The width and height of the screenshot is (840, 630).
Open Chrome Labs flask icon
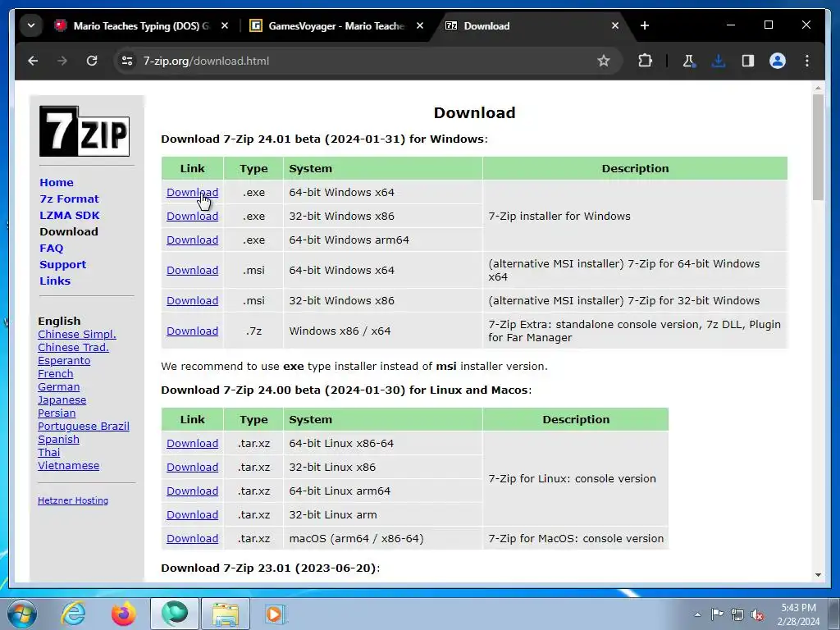(x=689, y=61)
